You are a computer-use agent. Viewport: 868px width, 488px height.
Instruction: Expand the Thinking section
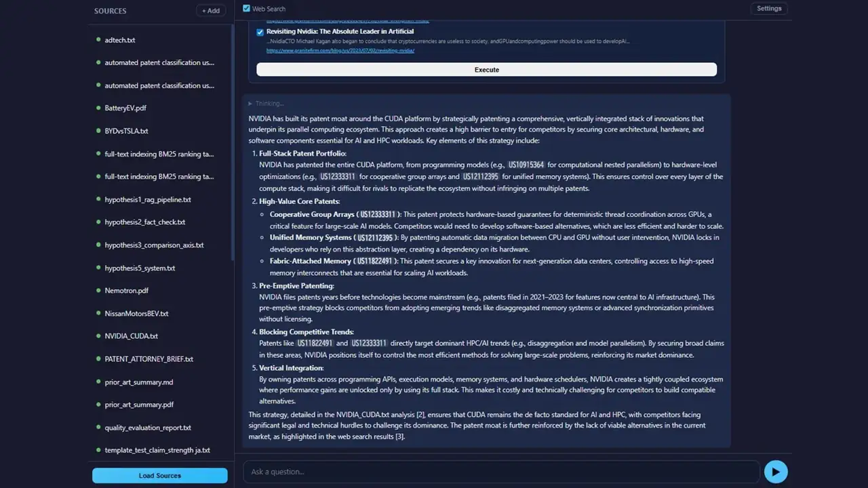point(266,104)
